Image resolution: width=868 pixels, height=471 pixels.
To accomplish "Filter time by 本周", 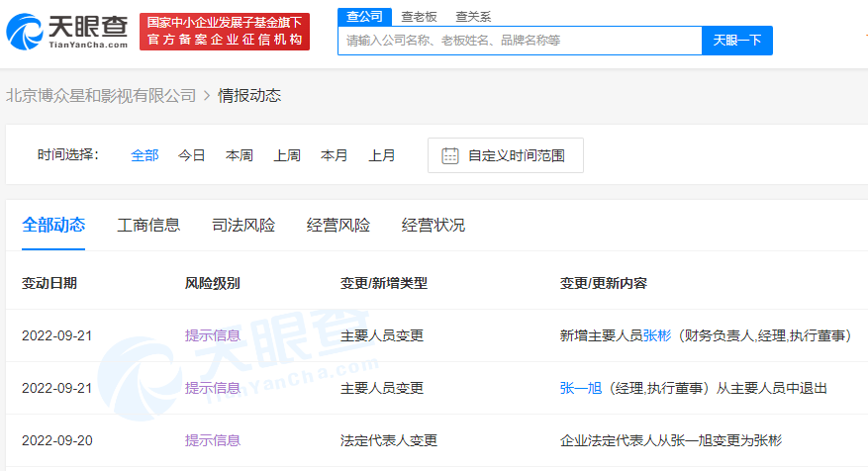I will pos(240,155).
